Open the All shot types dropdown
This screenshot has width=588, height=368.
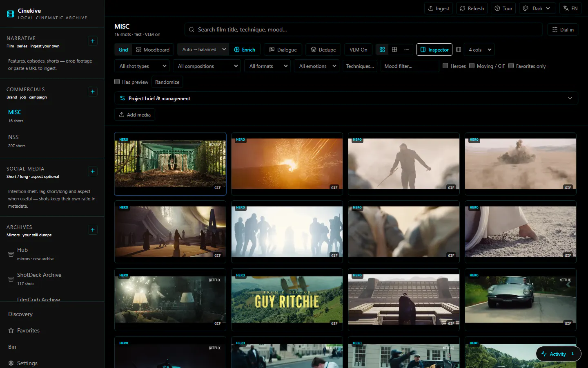(x=143, y=66)
